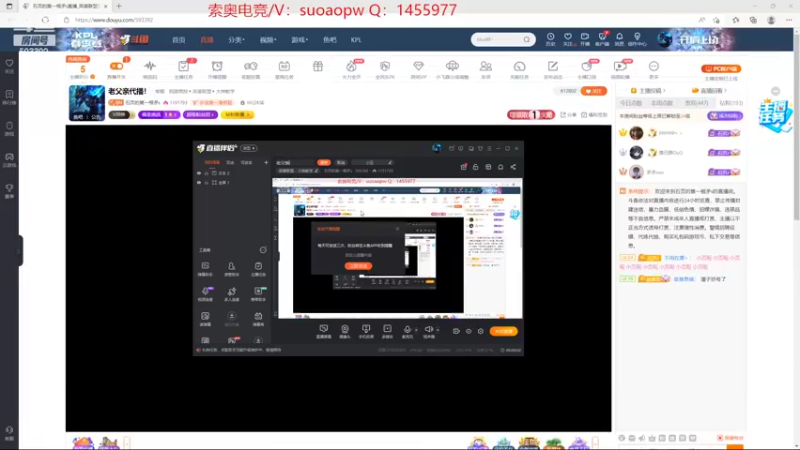Open the heart 关注 icon in left sidebar
800x450 pixels.
(9, 63)
